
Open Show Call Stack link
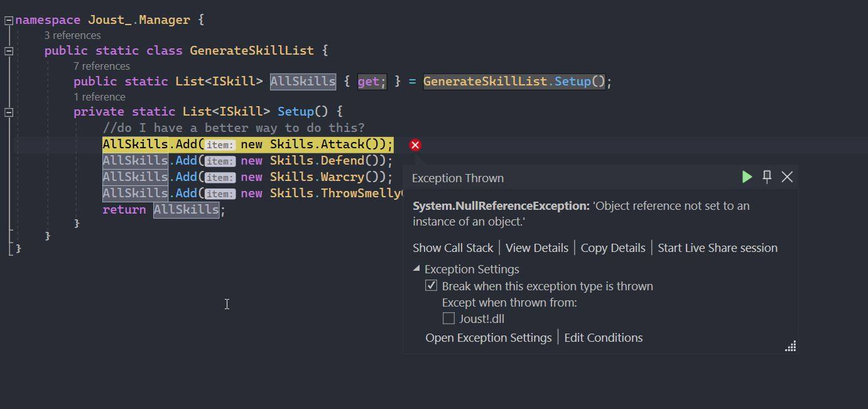[453, 248]
